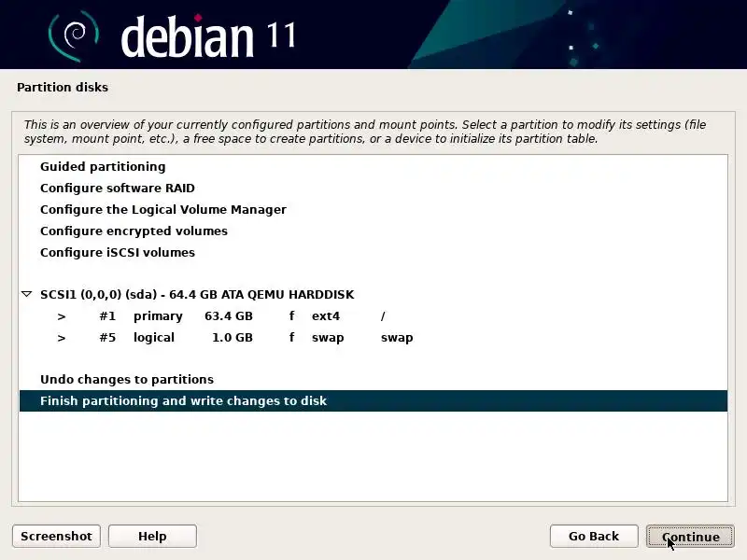Select Configure encrypted volumes

[x=373, y=231]
